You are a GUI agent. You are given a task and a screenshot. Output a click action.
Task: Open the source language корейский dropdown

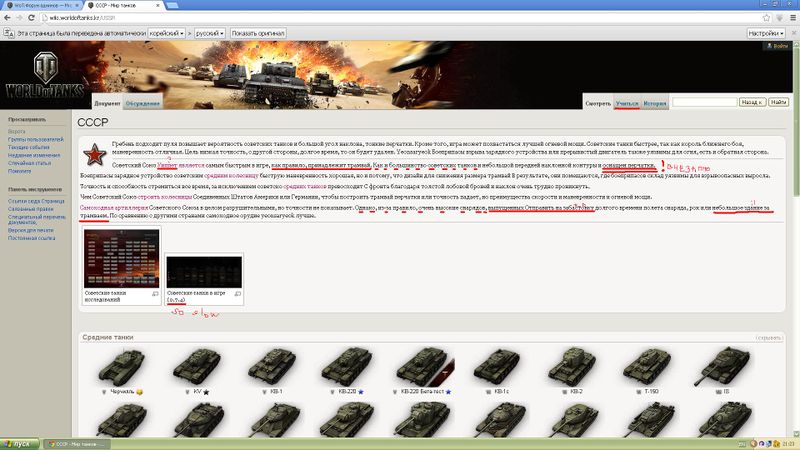coord(166,33)
